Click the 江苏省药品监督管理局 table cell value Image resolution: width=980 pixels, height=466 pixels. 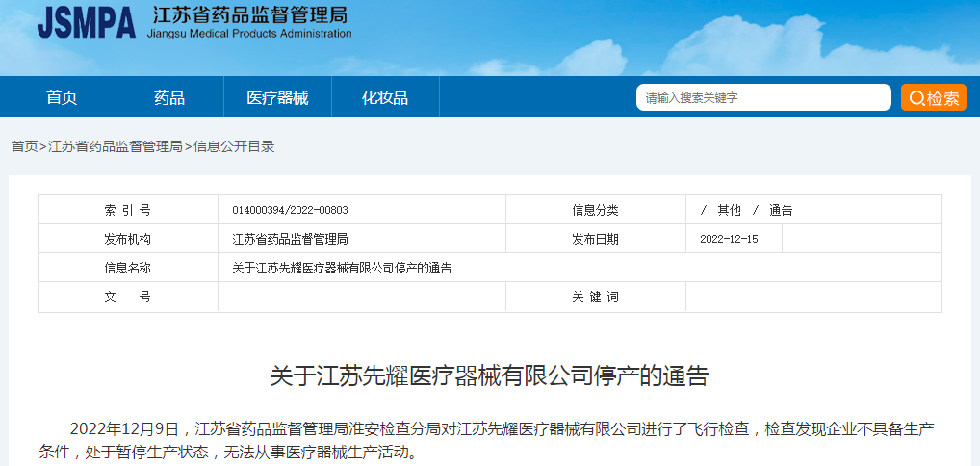click(290, 239)
